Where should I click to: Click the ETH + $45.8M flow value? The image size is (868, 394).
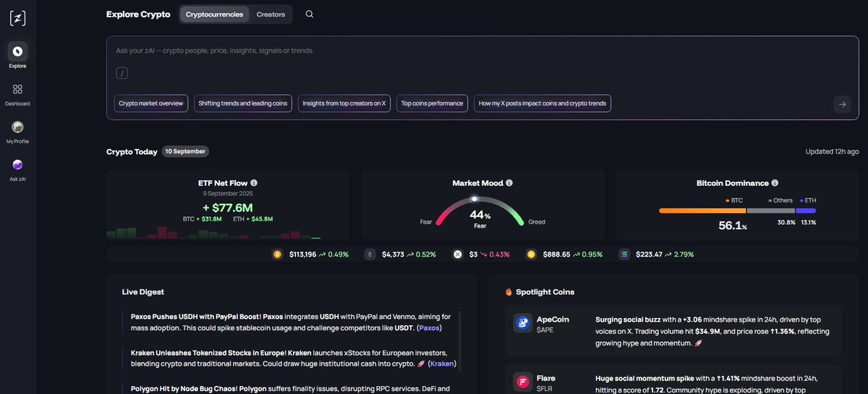click(x=253, y=218)
